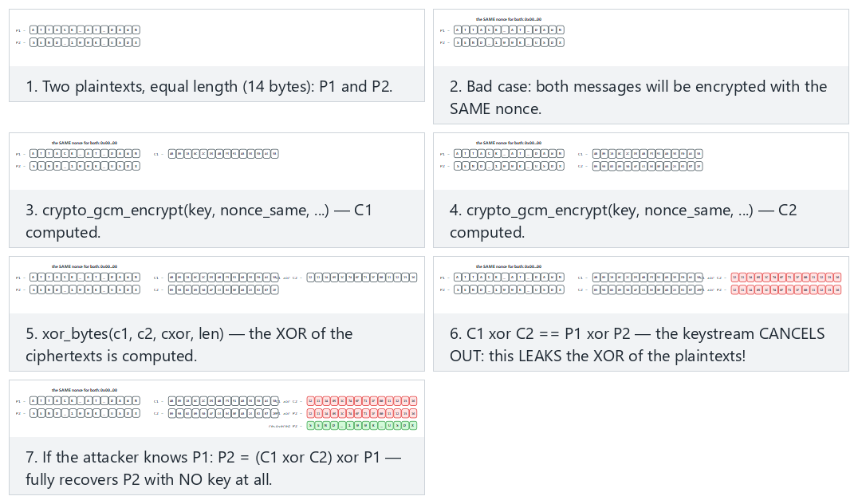Image resolution: width=858 pixels, height=504 pixels.
Task: Click the red xor C2 row in step 6
Action: pyautogui.click(x=785, y=278)
